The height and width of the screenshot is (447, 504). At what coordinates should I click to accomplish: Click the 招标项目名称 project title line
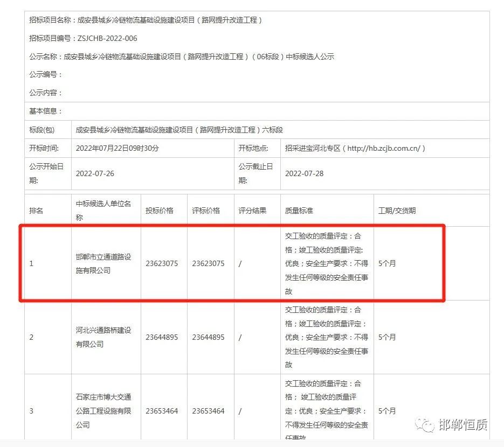point(146,20)
